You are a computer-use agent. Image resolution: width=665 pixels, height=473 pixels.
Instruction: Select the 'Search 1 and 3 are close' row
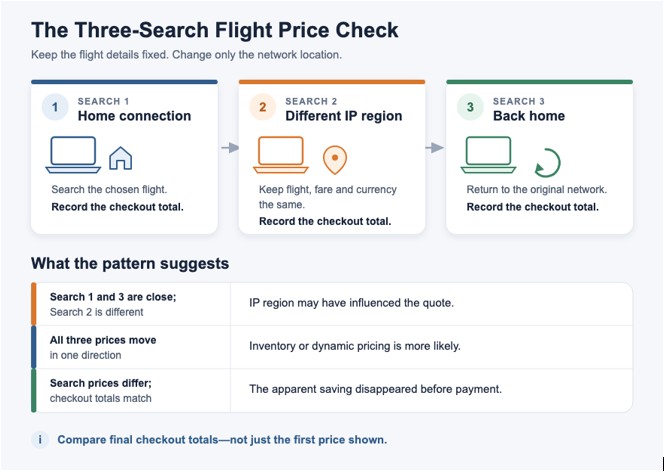[332, 304]
